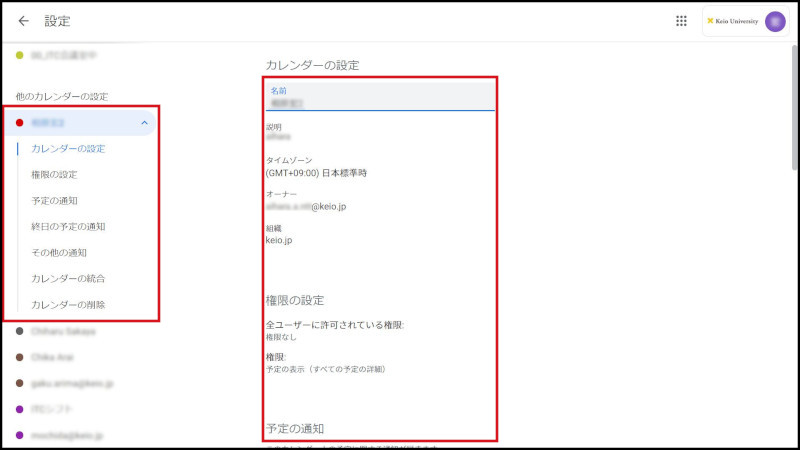Click the 説明 description field

(380, 136)
